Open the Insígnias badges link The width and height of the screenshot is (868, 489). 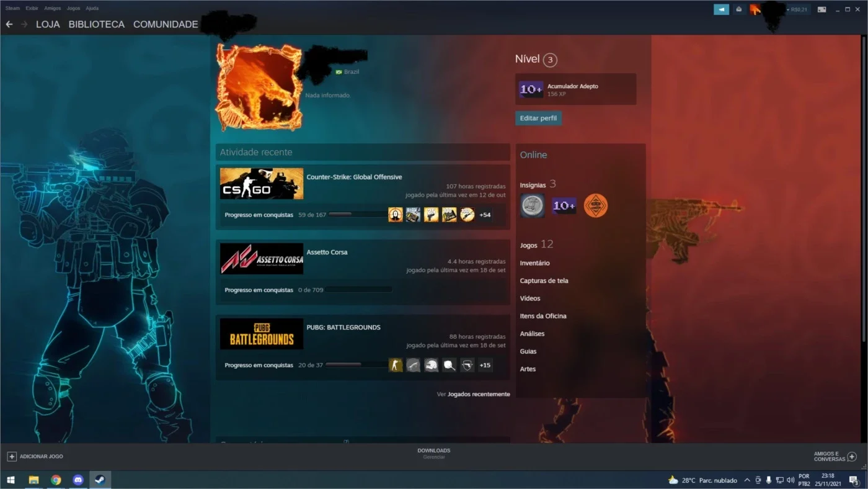538,184
